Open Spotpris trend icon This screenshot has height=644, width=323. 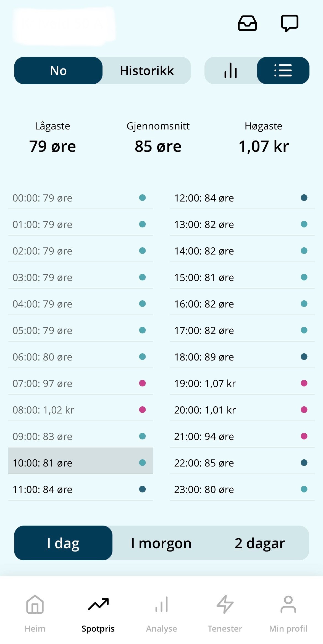[x=98, y=604]
